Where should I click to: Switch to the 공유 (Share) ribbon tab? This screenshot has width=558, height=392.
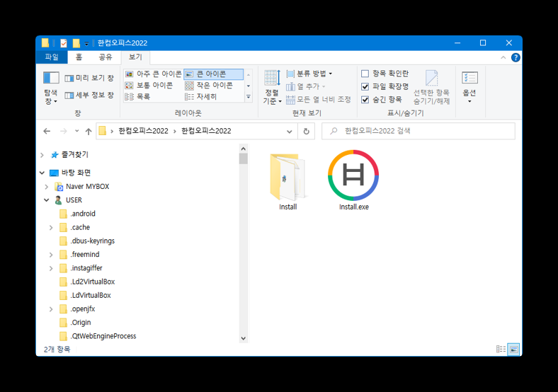click(106, 57)
